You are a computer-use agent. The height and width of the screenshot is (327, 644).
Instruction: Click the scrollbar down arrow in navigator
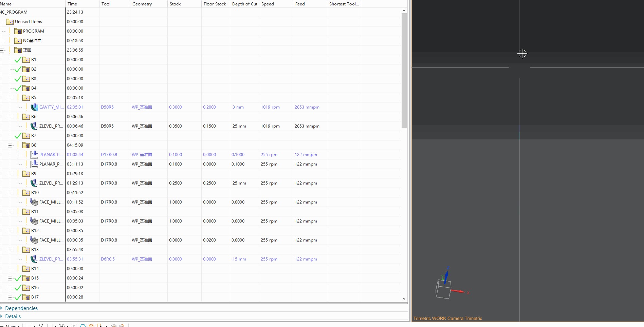tap(404, 299)
